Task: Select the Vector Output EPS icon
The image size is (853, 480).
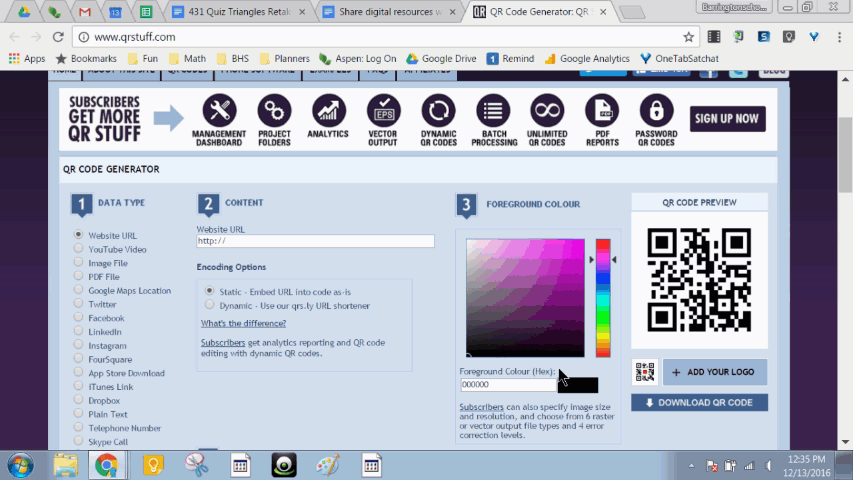Action: 384,110
